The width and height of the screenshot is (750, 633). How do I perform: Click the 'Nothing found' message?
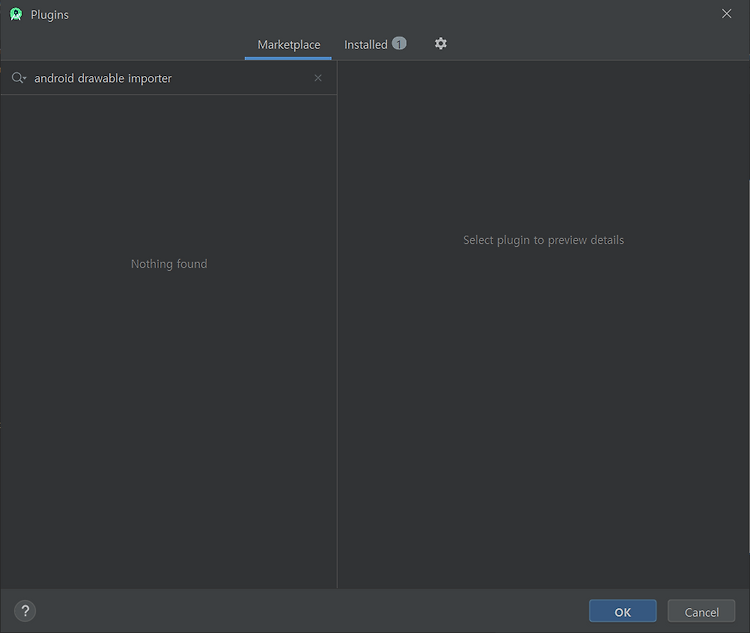(169, 264)
